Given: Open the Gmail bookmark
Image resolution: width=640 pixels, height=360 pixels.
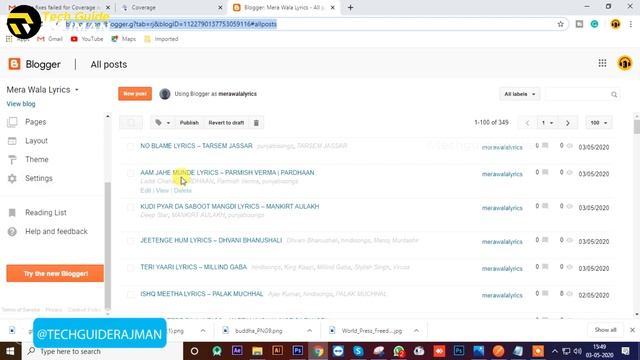Looking at the screenshot, I should [x=50, y=39].
